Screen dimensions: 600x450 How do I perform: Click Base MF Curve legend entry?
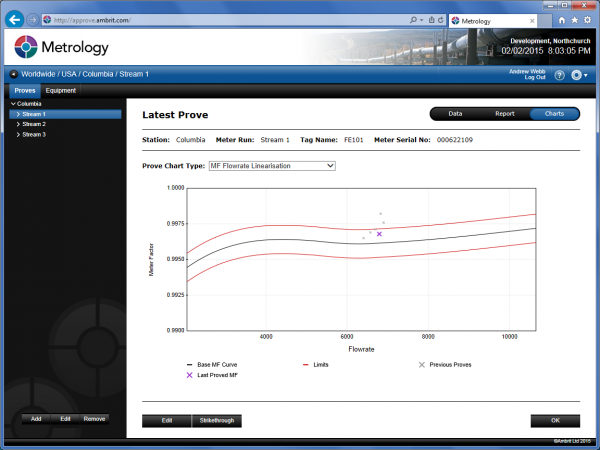click(x=212, y=365)
